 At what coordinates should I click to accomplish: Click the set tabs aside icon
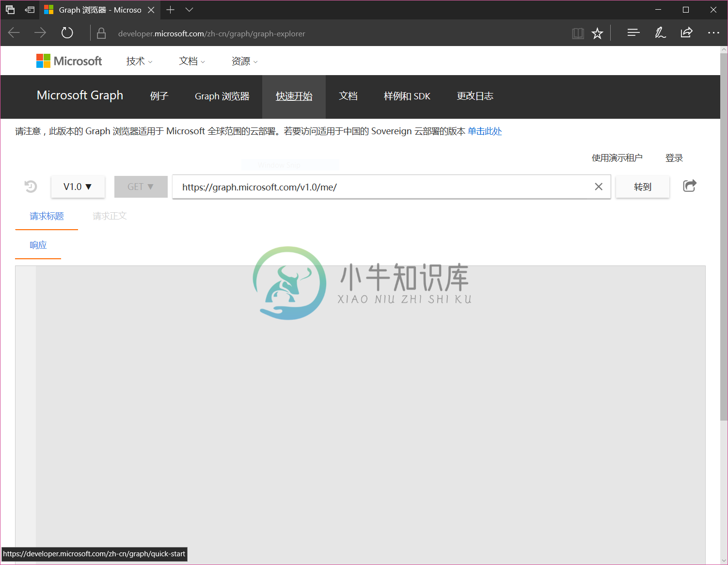tap(30, 10)
